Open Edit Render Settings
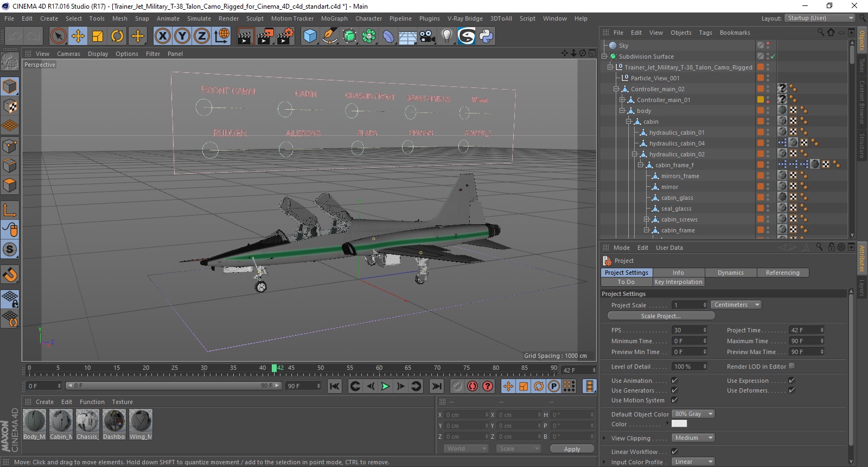This screenshot has width=868, height=467. click(285, 36)
